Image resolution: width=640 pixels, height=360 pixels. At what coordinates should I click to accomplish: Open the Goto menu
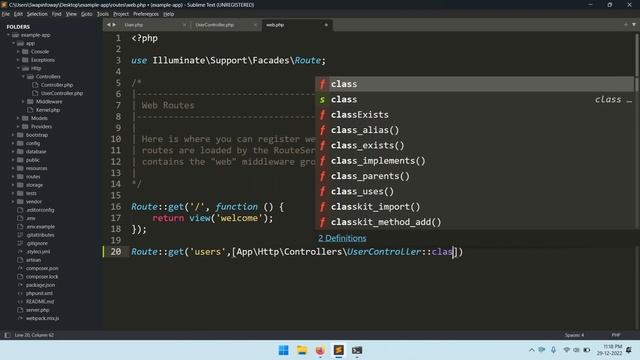pos(87,14)
